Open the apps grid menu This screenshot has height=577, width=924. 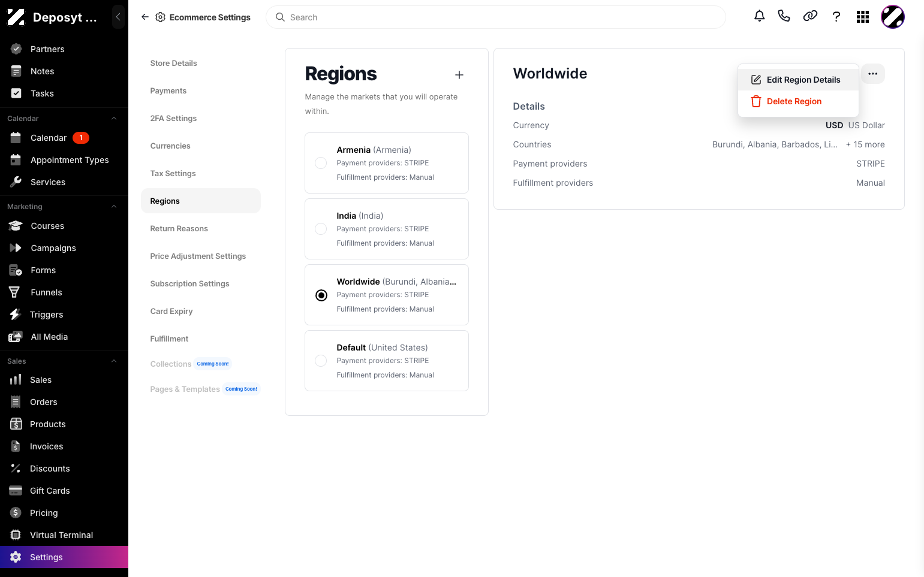863,17
